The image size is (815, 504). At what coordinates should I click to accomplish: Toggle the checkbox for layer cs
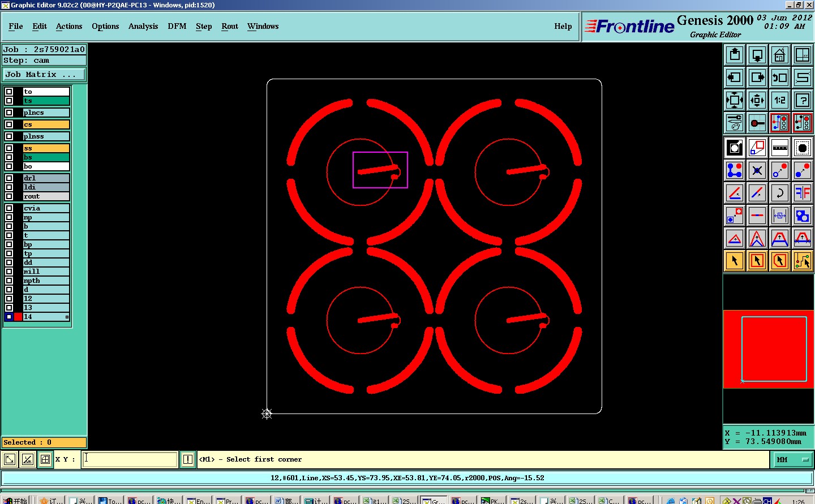coord(9,124)
